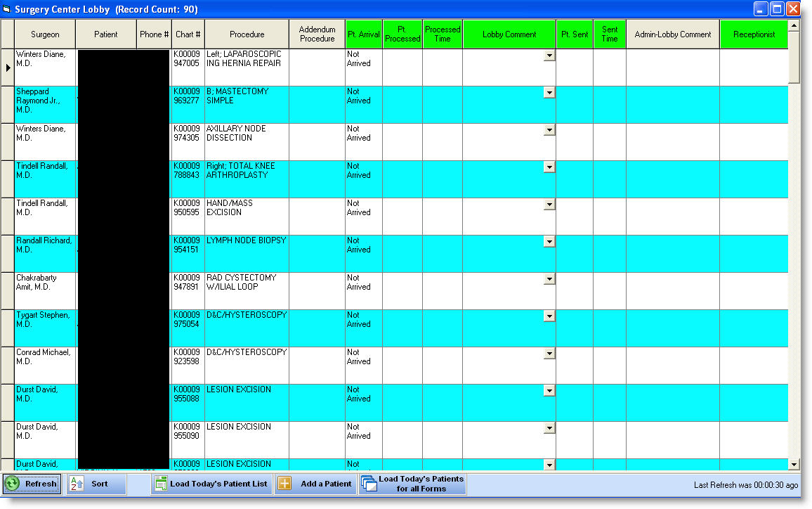Click the green Refresh icon
812x509 pixels.
[x=13, y=484]
